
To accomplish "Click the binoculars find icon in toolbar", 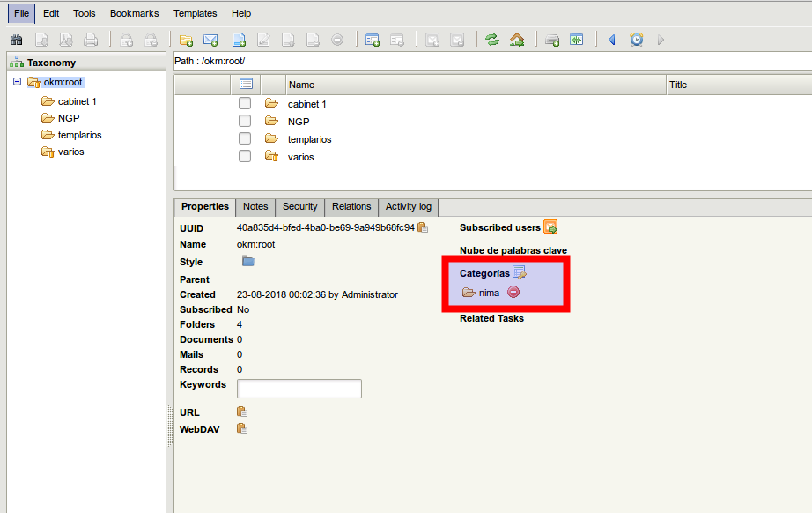I will tap(16, 40).
